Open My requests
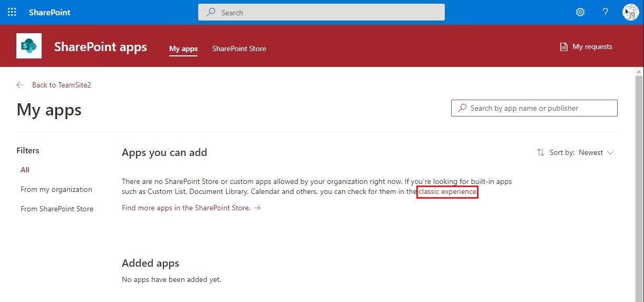Viewport: 644px width, 302px height. click(586, 47)
